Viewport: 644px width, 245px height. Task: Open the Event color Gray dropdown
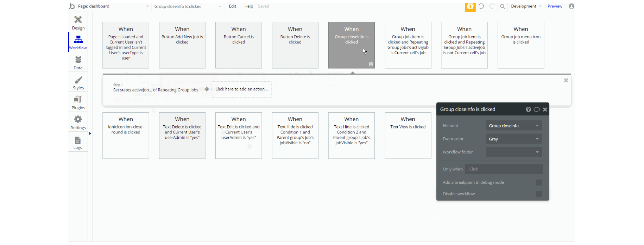[514, 139]
